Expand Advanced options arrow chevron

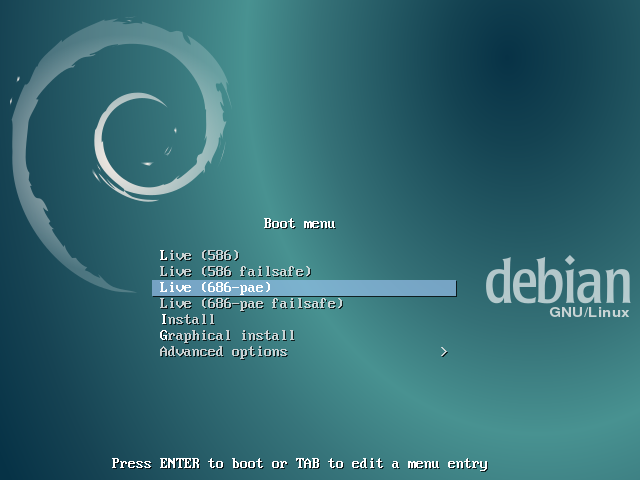coord(444,352)
